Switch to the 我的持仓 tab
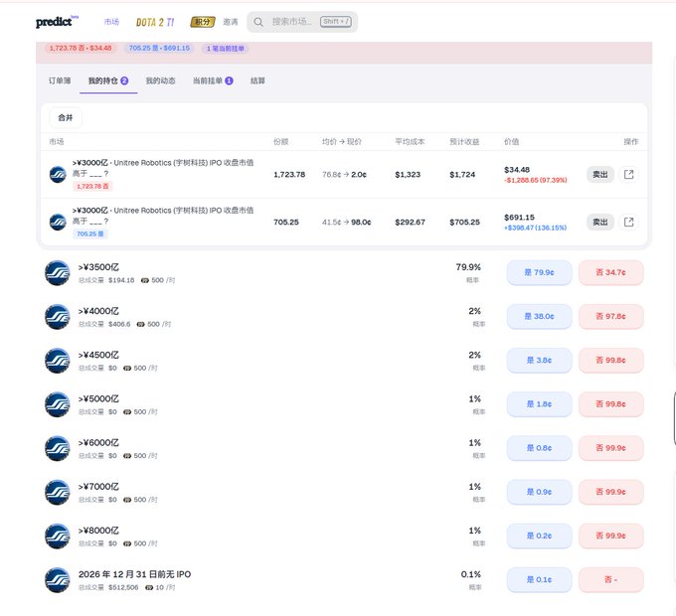The image size is (676, 616). tap(108, 80)
